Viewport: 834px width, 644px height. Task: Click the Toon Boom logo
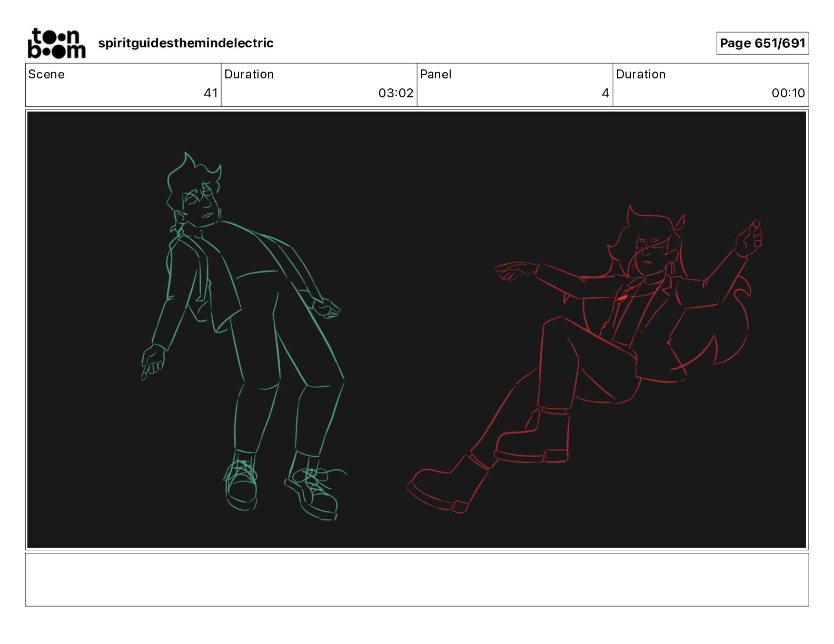[x=56, y=43]
